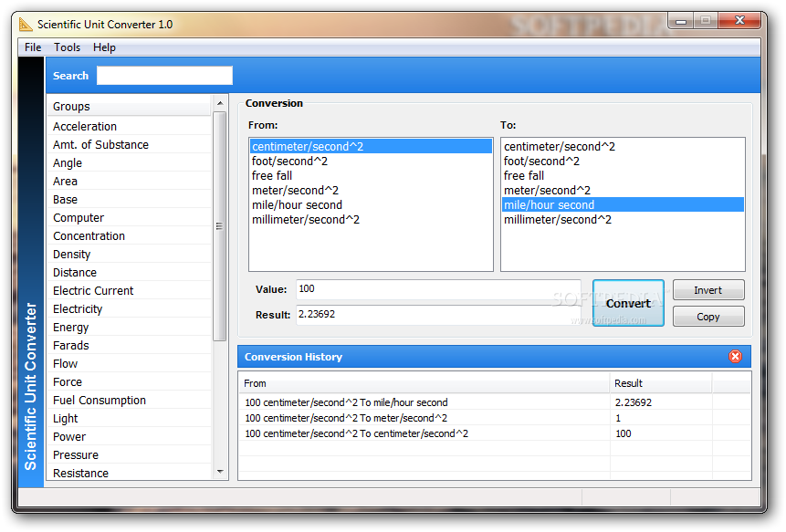Select mile/hour second in From list

click(371, 205)
